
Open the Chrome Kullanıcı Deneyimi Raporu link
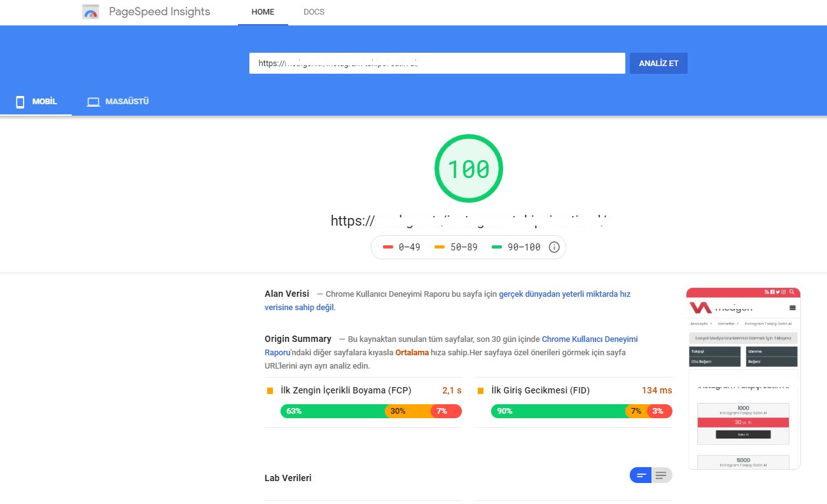[x=590, y=339]
